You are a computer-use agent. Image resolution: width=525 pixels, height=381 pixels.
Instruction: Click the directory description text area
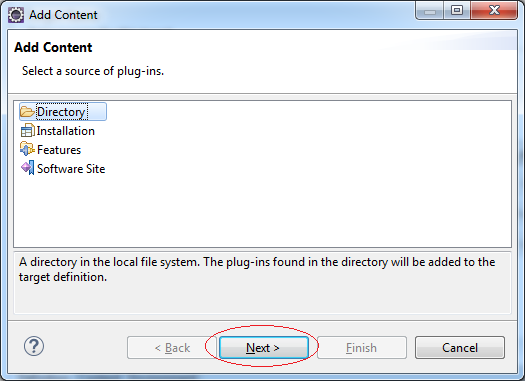pos(262,283)
